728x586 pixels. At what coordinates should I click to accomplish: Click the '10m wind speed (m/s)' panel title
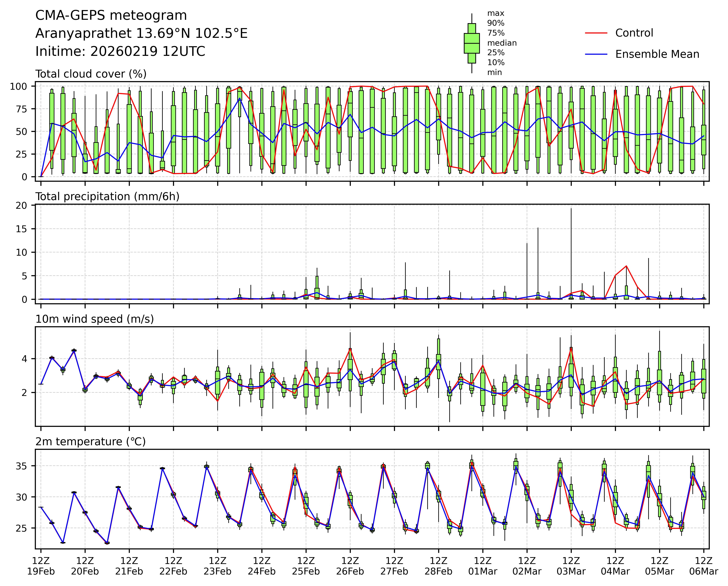pos(95,319)
